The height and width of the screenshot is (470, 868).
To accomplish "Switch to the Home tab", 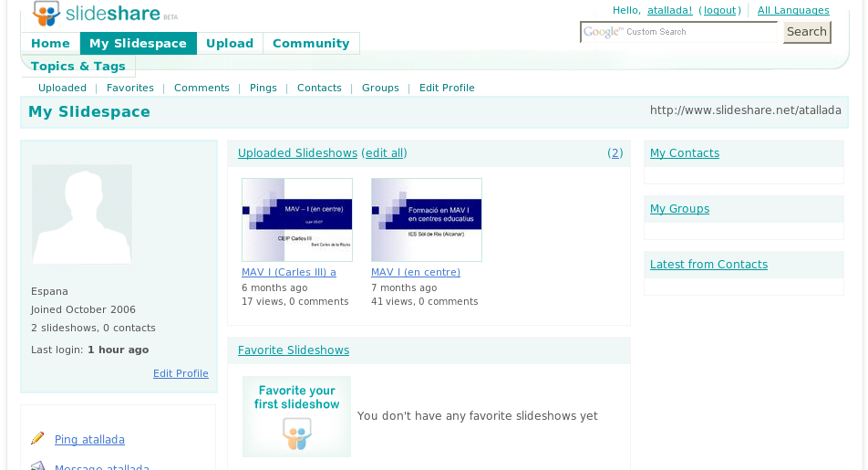I will tap(50, 44).
